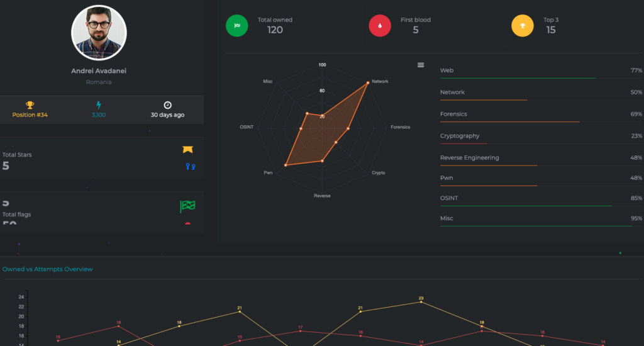Click the 95% value beside Misc
Image resolution: width=644 pixels, height=346 pixels.
click(636, 218)
